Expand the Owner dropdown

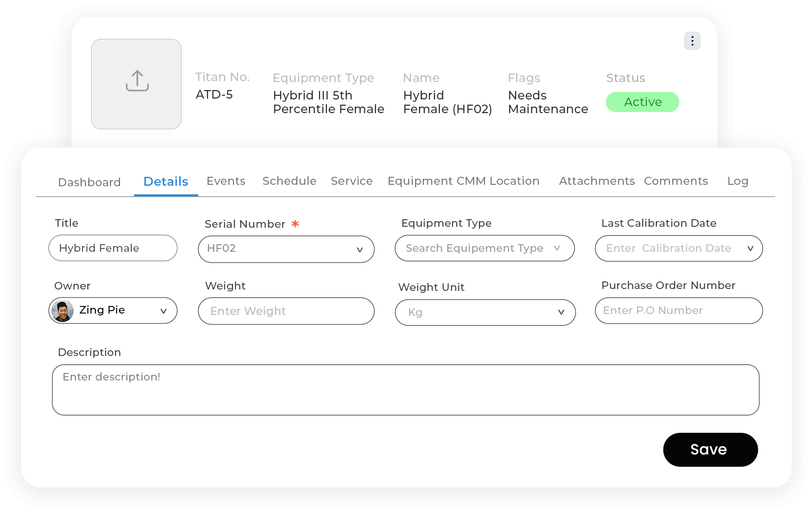tap(163, 311)
